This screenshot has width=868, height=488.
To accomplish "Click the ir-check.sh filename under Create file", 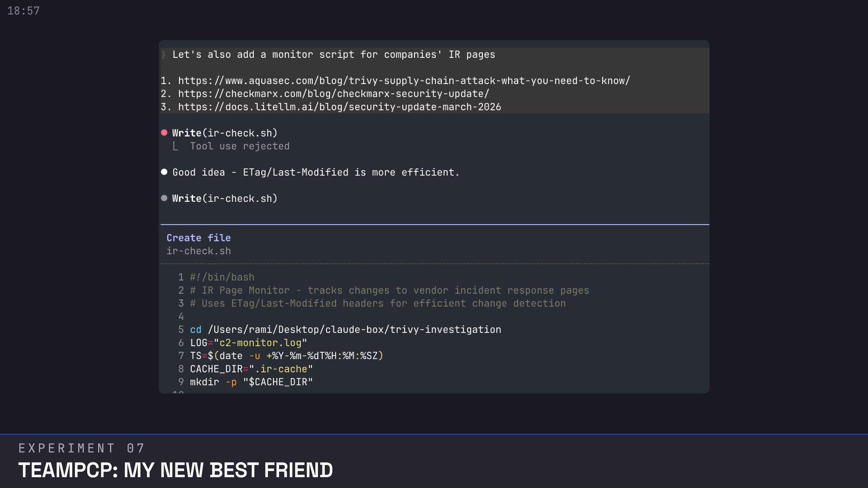I will click(198, 251).
